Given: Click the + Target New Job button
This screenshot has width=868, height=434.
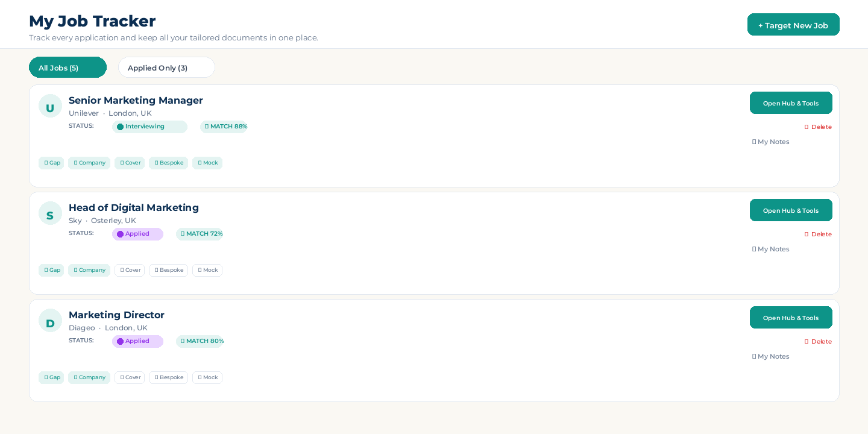Looking at the screenshot, I should (x=793, y=25).
